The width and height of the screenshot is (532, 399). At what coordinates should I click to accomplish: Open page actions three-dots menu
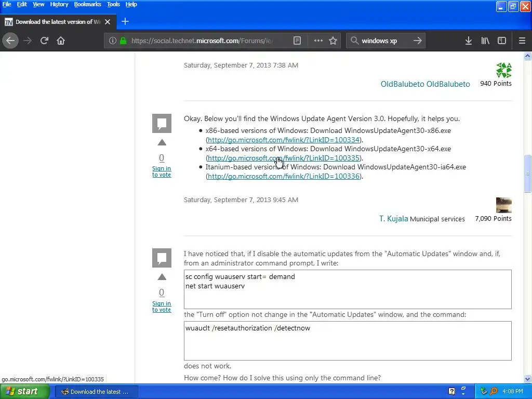pyautogui.click(x=318, y=41)
